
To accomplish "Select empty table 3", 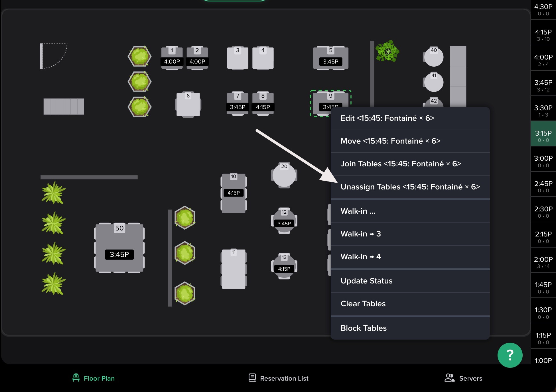I will point(238,58).
